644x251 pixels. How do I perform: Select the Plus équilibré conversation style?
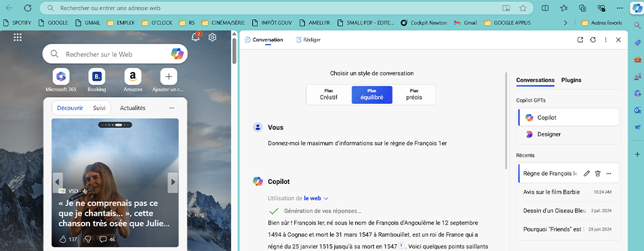[371, 94]
